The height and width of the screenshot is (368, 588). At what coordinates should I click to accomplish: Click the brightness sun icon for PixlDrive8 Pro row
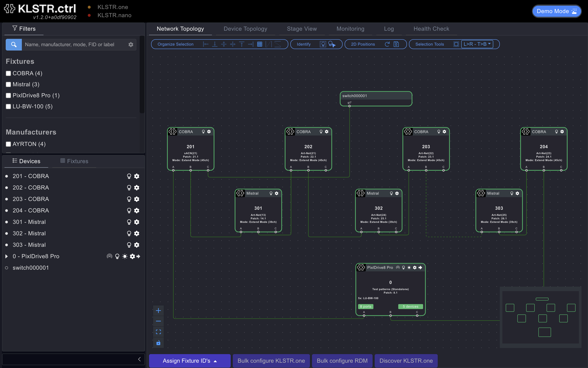(x=125, y=256)
